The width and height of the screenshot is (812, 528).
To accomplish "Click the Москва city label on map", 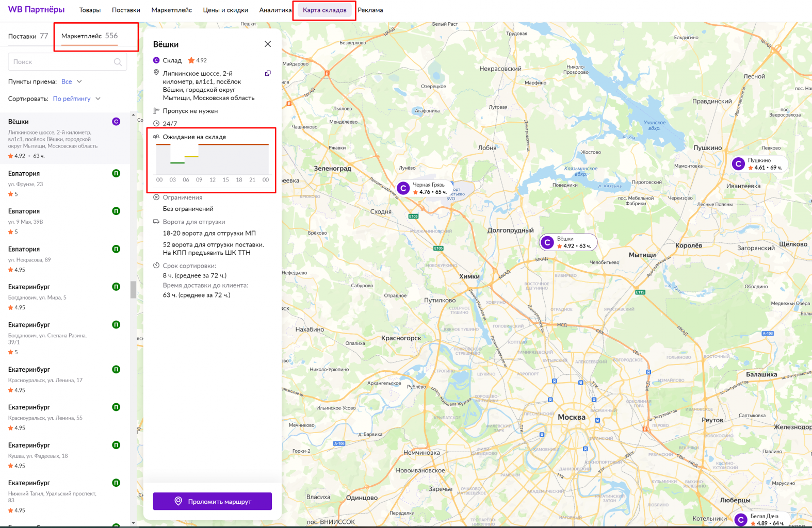I will point(572,417).
